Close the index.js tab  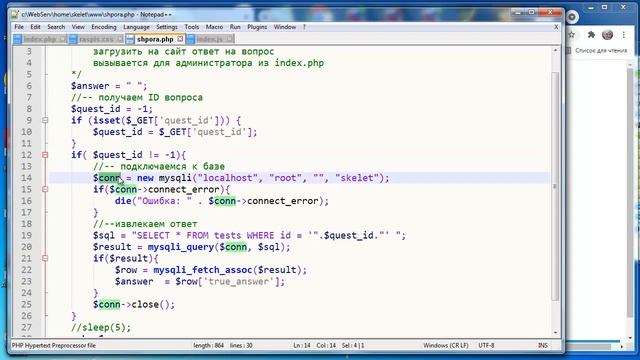pyautogui.click(x=230, y=39)
